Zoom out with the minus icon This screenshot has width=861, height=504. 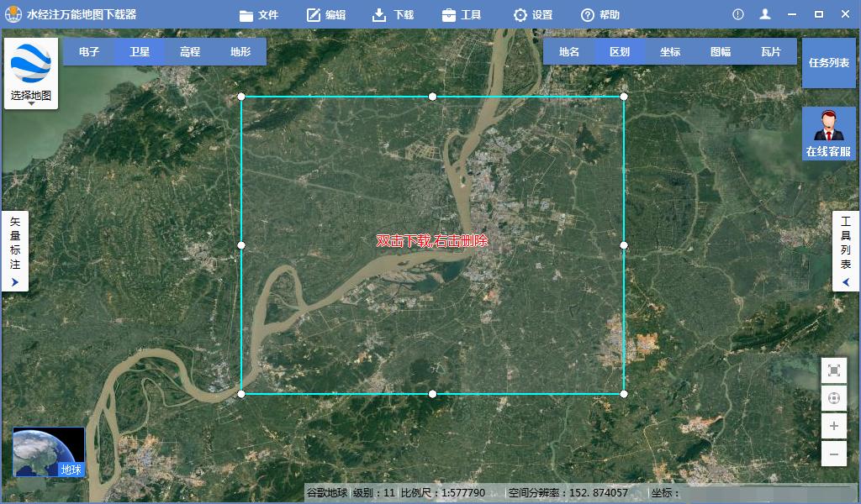click(x=833, y=454)
